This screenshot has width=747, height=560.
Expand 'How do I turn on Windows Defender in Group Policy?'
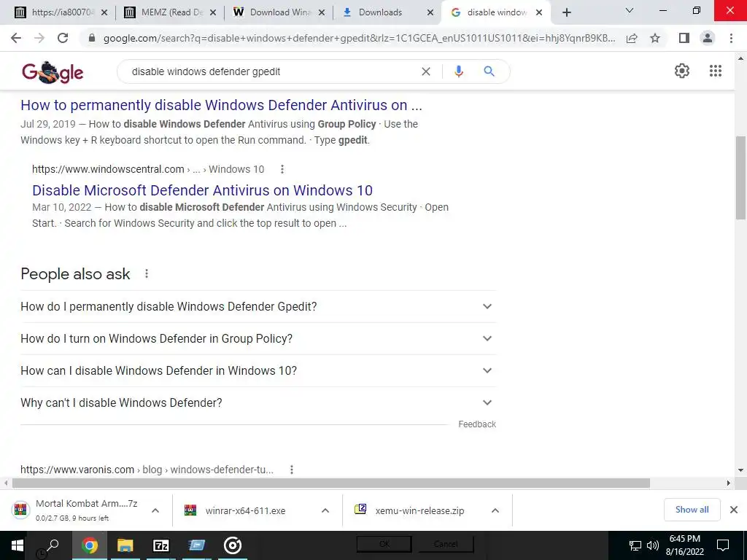(x=258, y=338)
